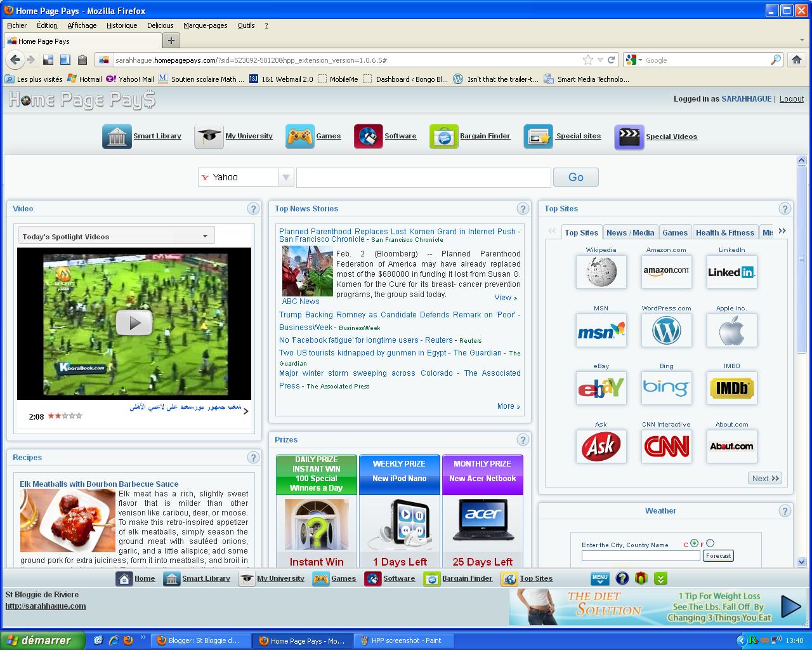The width and height of the screenshot is (812, 650).
Task: Open the Software icon in top navigation
Action: click(x=368, y=136)
